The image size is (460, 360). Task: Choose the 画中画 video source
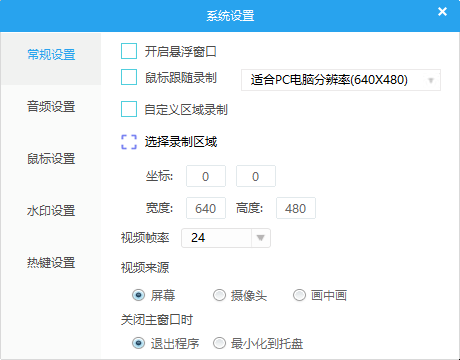coord(299,295)
